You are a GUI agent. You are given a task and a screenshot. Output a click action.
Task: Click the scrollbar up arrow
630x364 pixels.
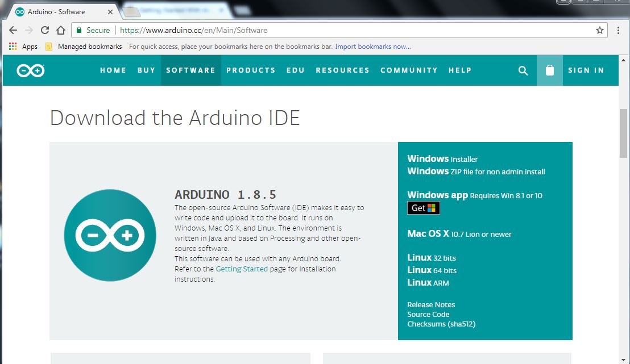(623, 60)
